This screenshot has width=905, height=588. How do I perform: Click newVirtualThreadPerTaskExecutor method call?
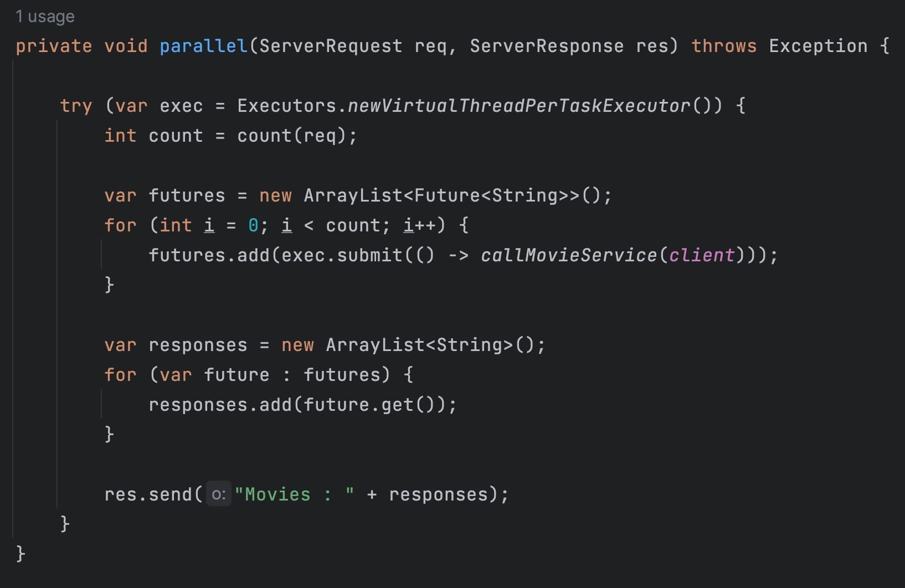click(518, 106)
